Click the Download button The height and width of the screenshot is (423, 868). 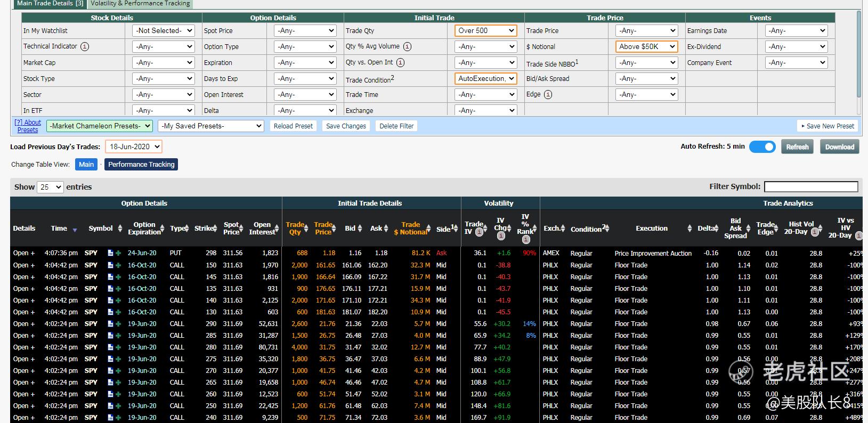coord(840,147)
